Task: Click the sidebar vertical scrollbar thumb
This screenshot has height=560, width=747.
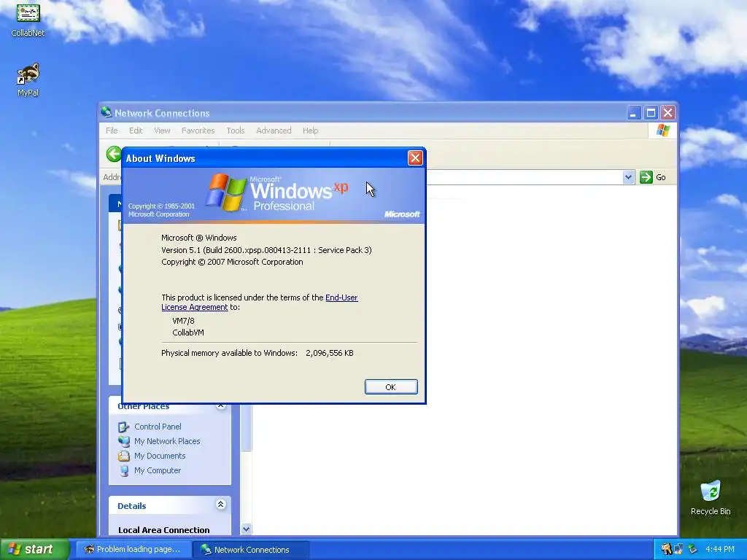Action: (x=247, y=427)
